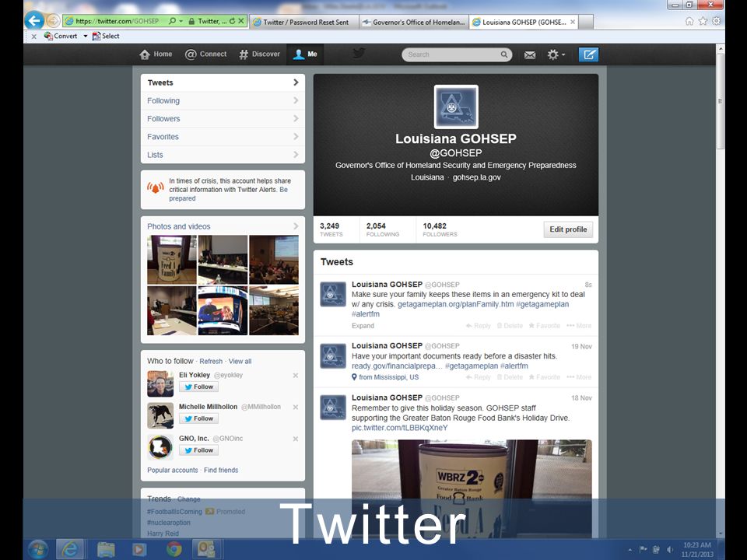Reply to the 19 Nov tweet
This screenshot has width=747, height=560.
(x=479, y=377)
